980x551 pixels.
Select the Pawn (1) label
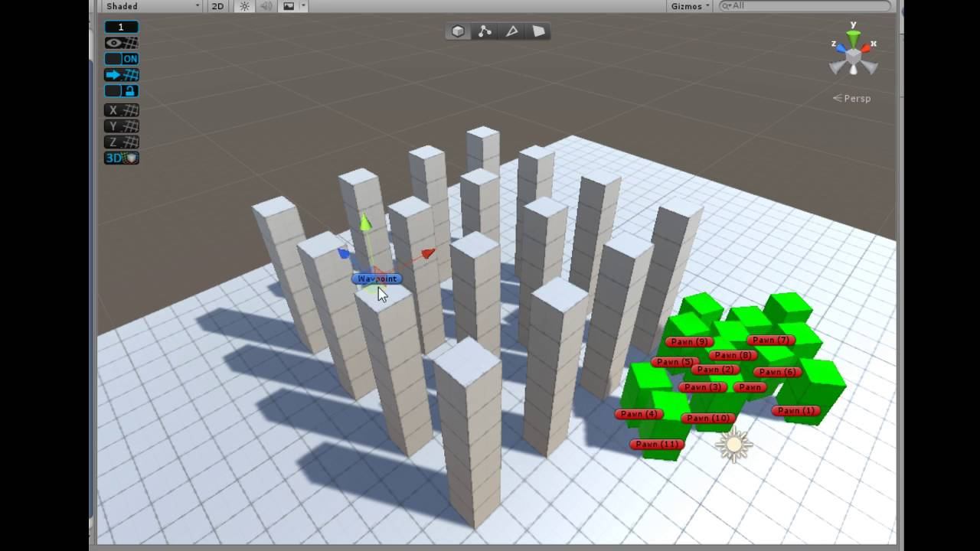click(x=796, y=411)
